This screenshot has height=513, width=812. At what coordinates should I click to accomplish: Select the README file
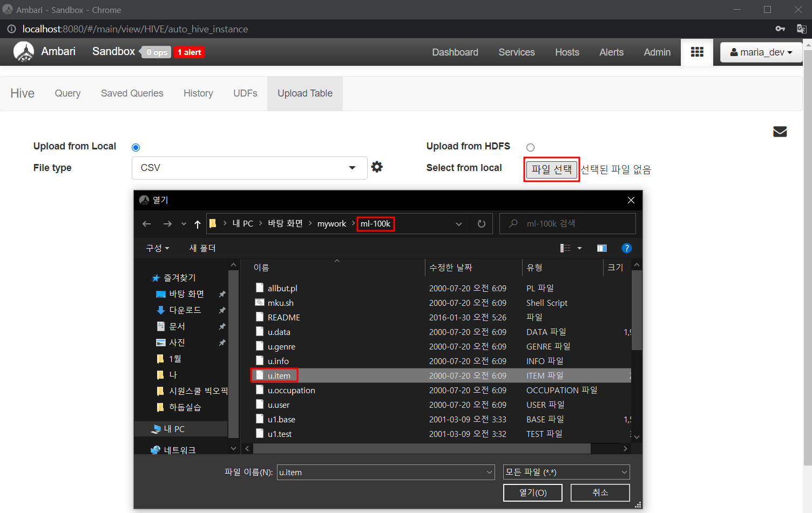[283, 318]
